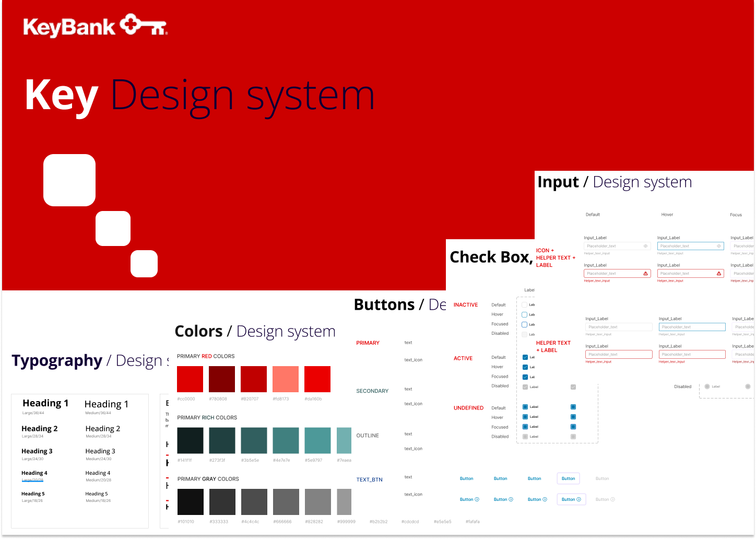Image resolution: width=756 pixels, height=539 pixels.
Task: Click the bold Heading 1 Large text sample
Action: click(45, 403)
